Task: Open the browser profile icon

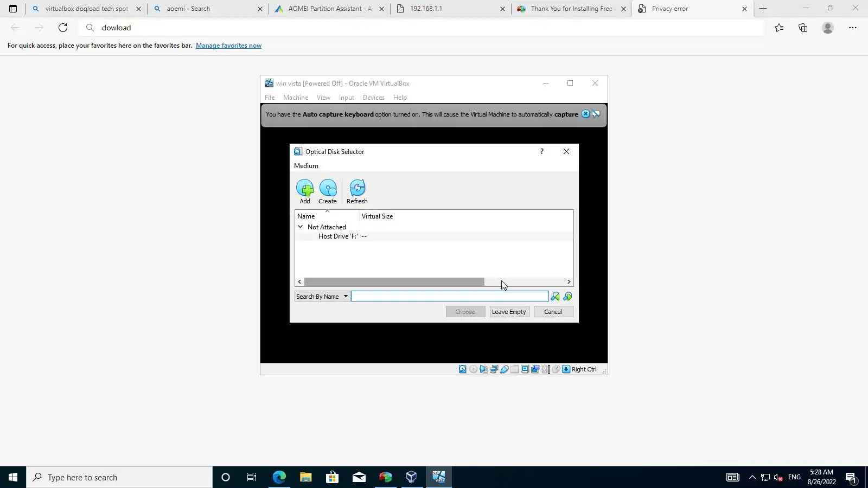Action: (x=827, y=28)
